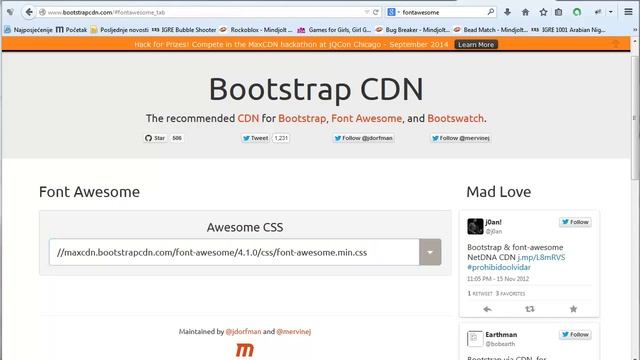640x360 pixels.
Task: Open the Firefox hamburger menu
Action: click(x=629, y=12)
